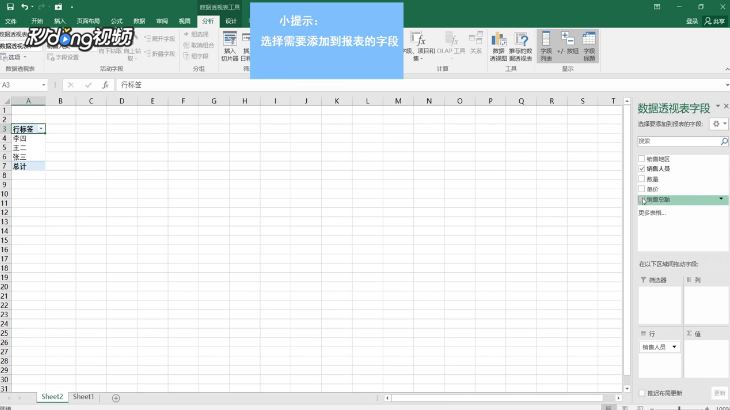The image size is (730, 410).
Task: Click the Save icon in quick access toolbar
Action: point(10,7)
